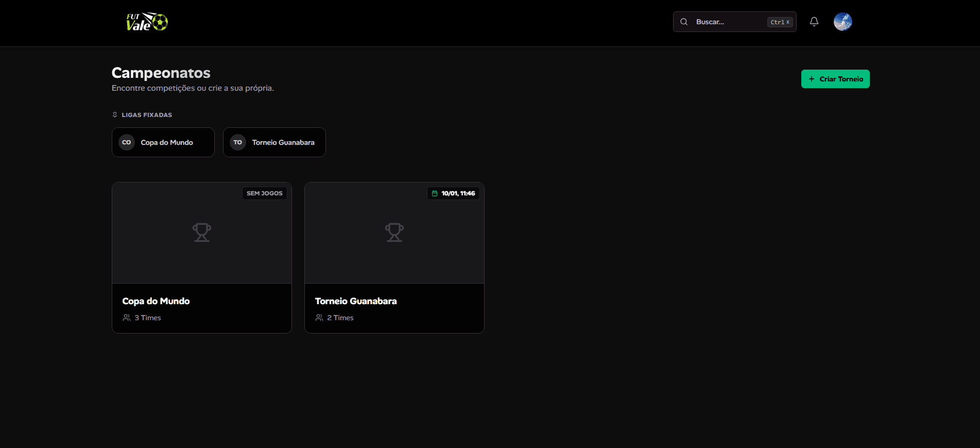Open the pinned Torneio Guanabara league
980x448 pixels.
[283, 142]
